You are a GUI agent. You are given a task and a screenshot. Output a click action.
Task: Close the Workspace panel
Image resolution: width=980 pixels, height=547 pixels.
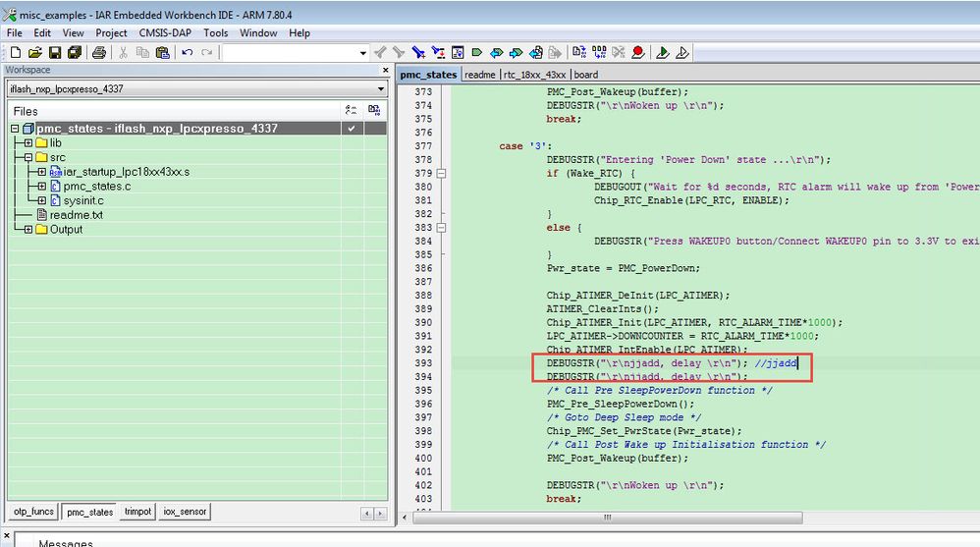point(386,70)
